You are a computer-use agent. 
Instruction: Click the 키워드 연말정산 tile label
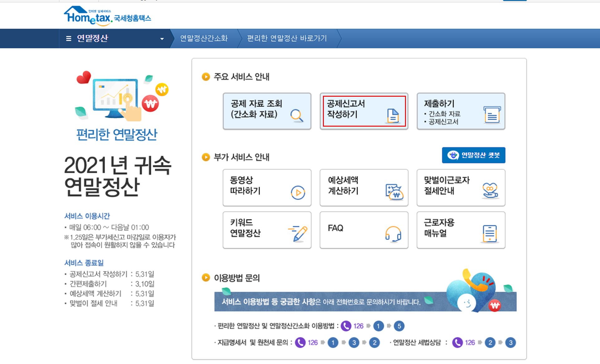[245, 228]
